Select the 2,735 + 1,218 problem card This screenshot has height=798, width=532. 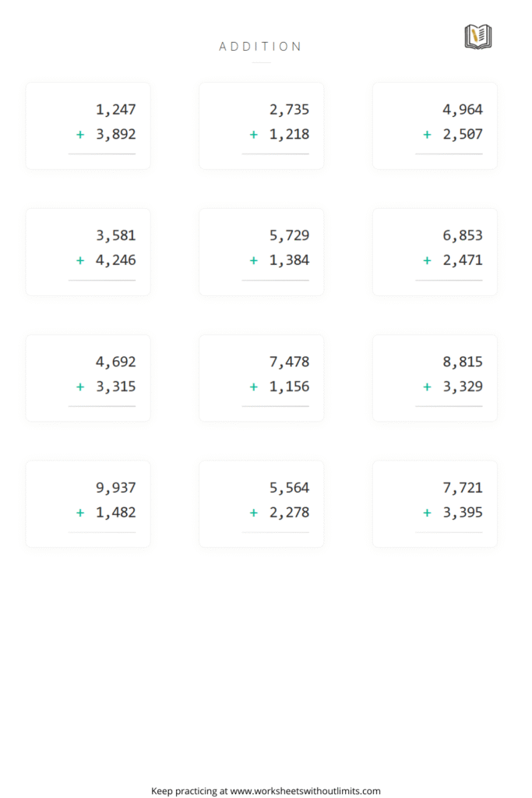click(262, 125)
